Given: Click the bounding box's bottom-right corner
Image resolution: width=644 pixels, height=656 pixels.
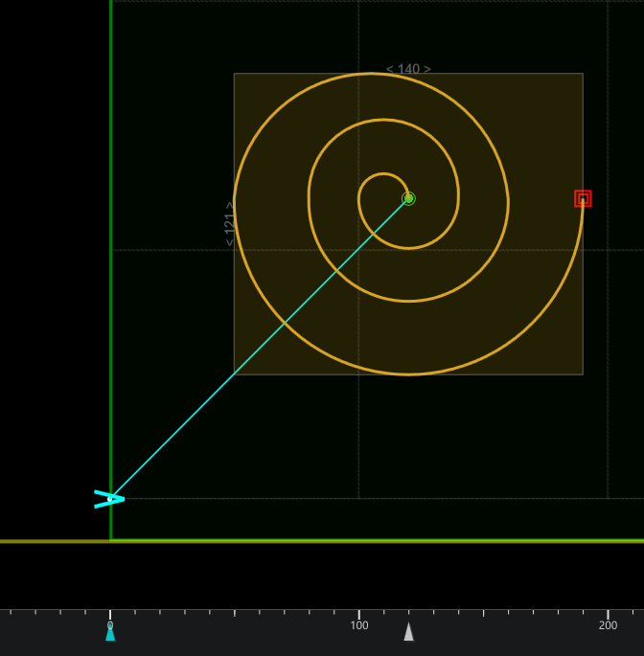Looking at the screenshot, I should click(583, 373).
